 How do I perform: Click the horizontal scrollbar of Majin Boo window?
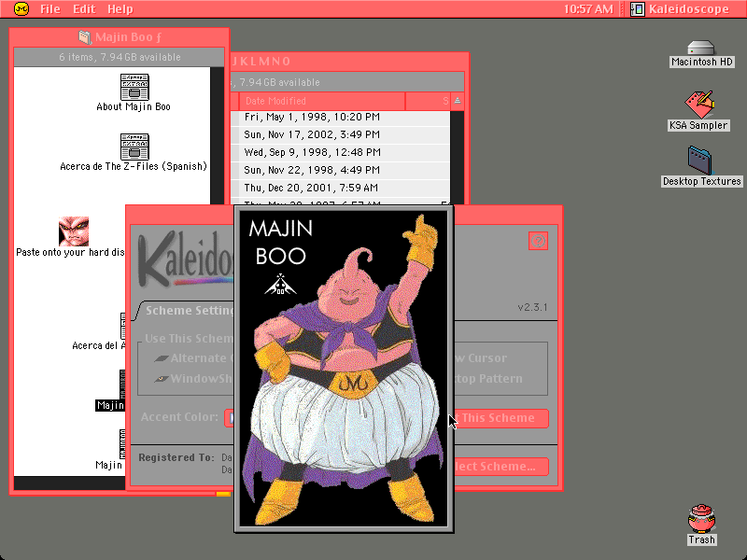[69, 483]
